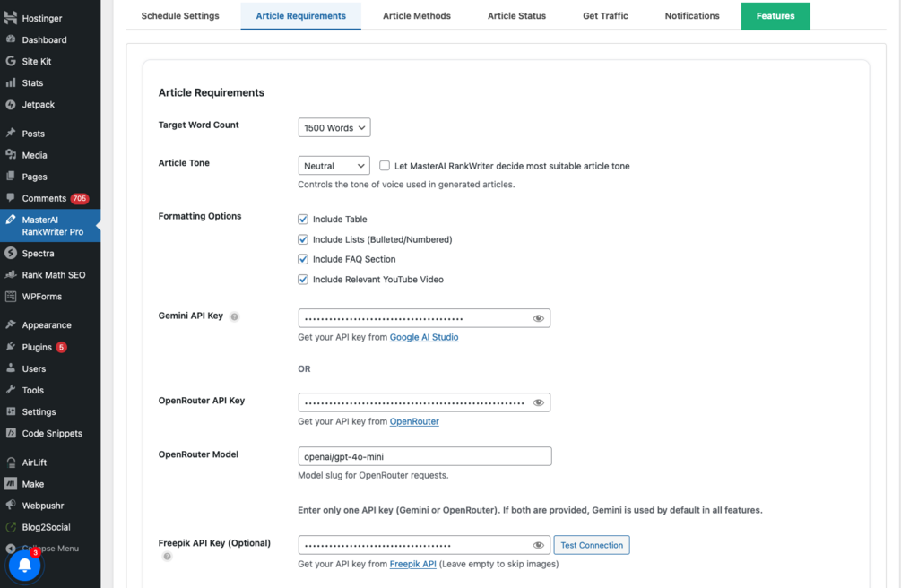Click the Plugins plug icon

tap(11, 347)
